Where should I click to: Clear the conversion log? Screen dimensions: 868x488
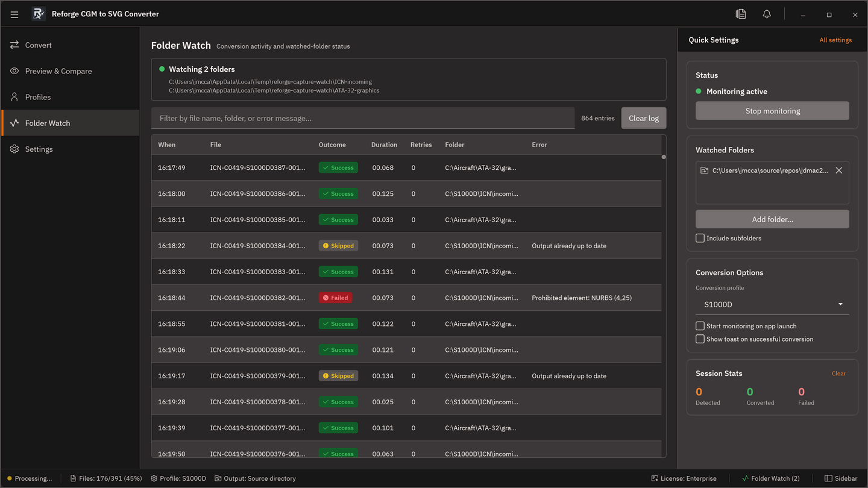pos(644,118)
